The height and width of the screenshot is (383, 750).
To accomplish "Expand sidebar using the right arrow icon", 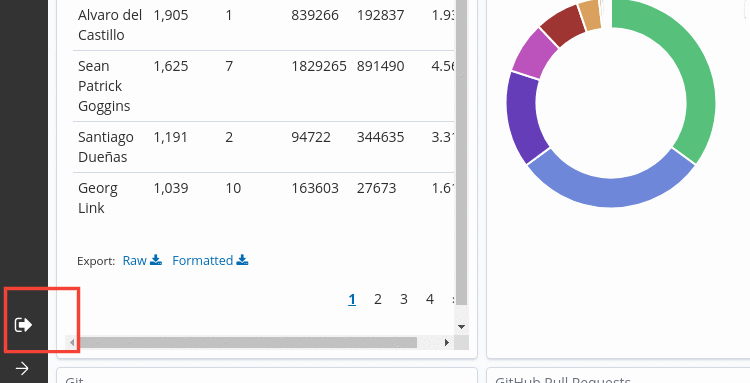I will [22, 368].
